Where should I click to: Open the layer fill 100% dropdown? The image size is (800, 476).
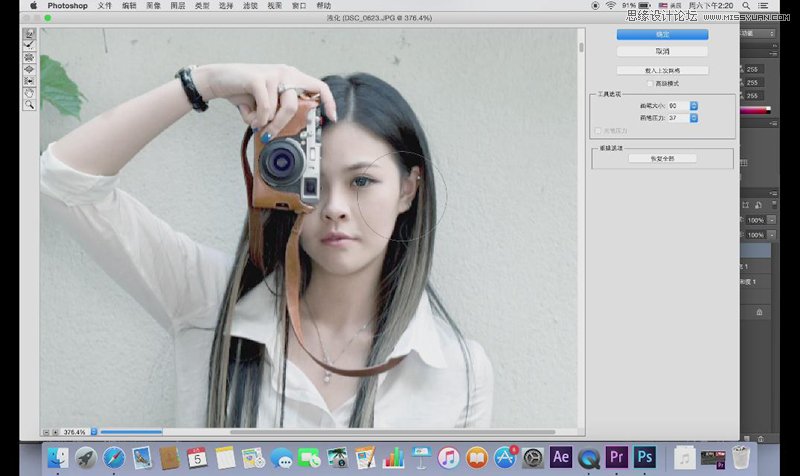tap(771, 235)
